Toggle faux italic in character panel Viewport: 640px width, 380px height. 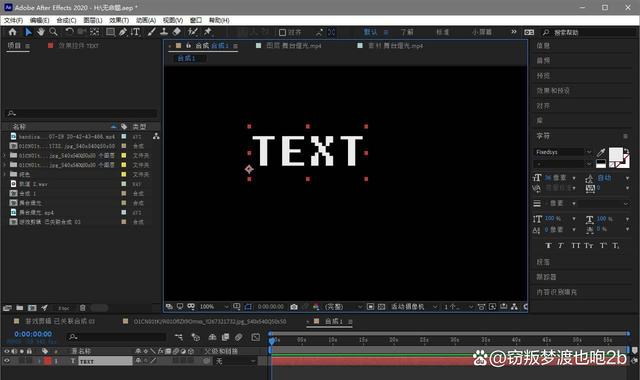560,245
